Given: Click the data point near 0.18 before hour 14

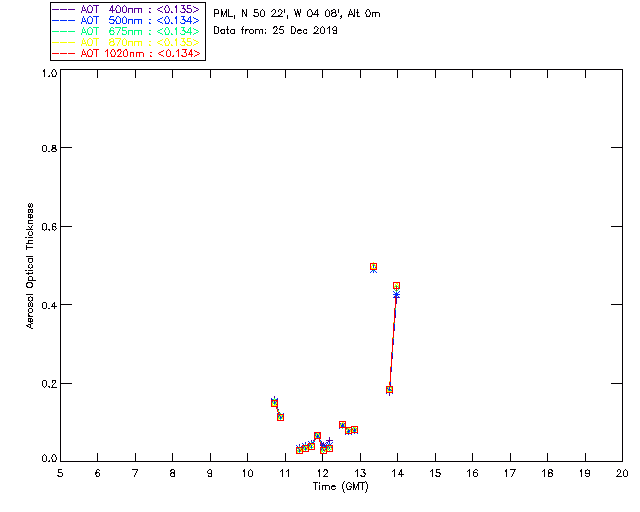Looking at the screenshot, I should (389, 390).
